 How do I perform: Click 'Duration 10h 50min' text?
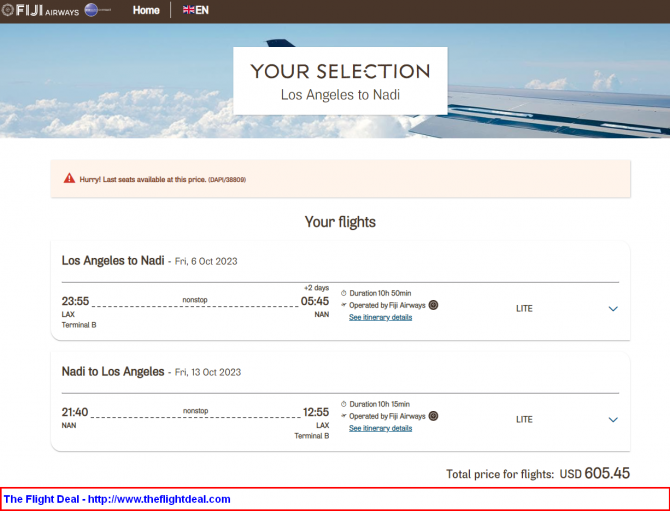380,294
